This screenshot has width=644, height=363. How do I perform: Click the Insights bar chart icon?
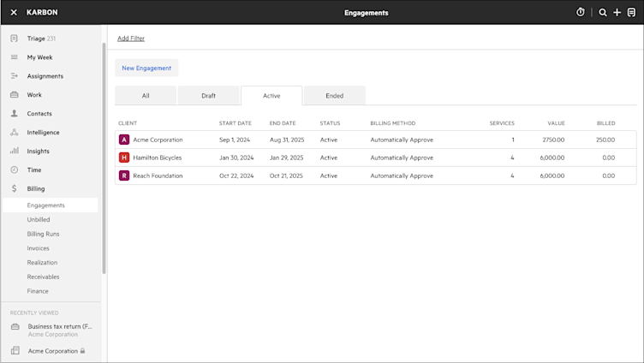click(14, 151)
